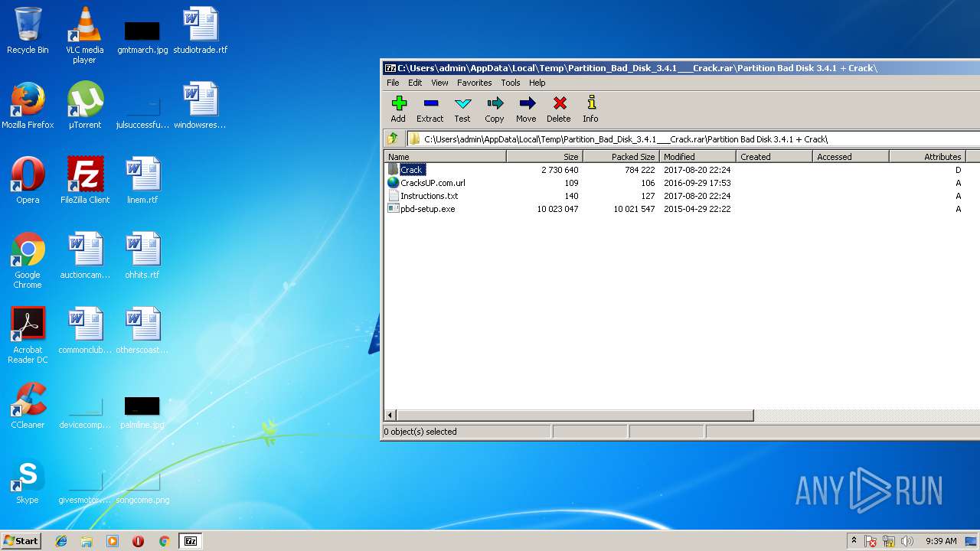
Task: Sort by Attributes column header
Action: (927, 156)
